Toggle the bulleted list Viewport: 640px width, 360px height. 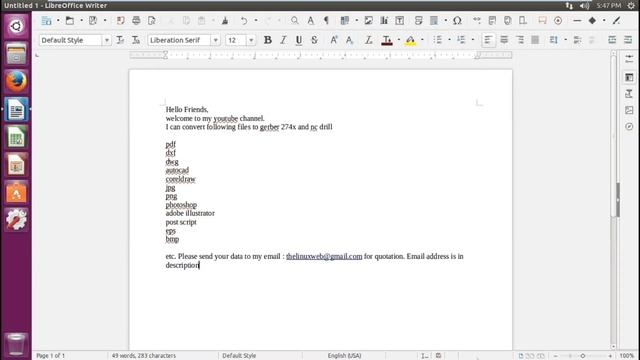[438, 40]
